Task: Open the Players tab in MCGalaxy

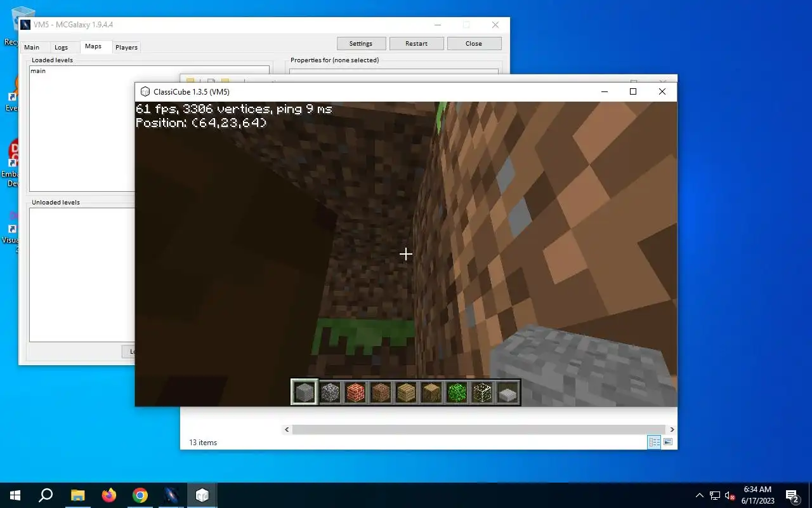Action: [126, 48]
